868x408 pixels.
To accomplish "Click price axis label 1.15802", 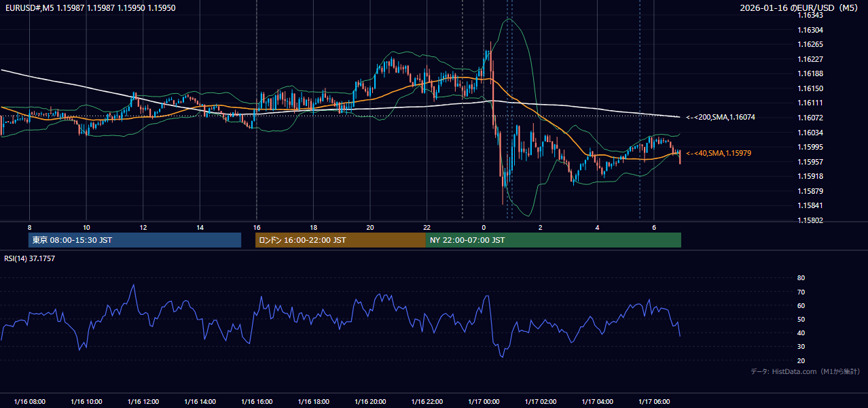I will 810,220.
